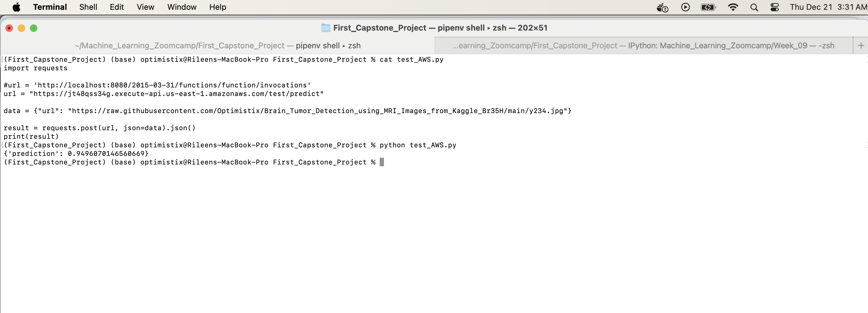Open a new tab with the plus button
868x313 pixels.
click(x=862, y=45)
